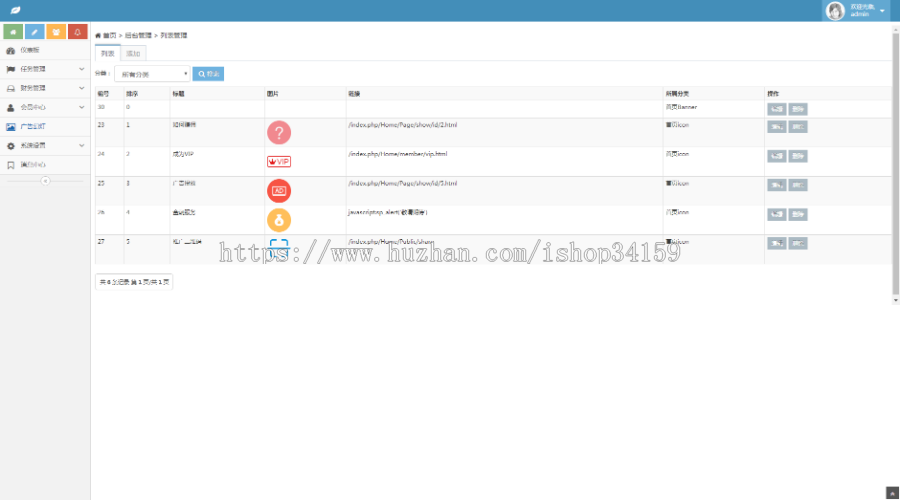Click the delete button for the VIP row

798,156
